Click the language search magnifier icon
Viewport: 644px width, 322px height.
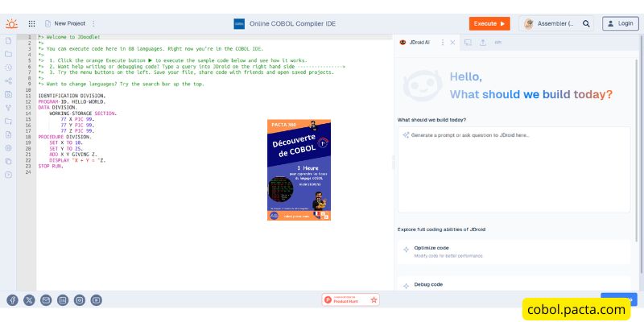point(586,23)
